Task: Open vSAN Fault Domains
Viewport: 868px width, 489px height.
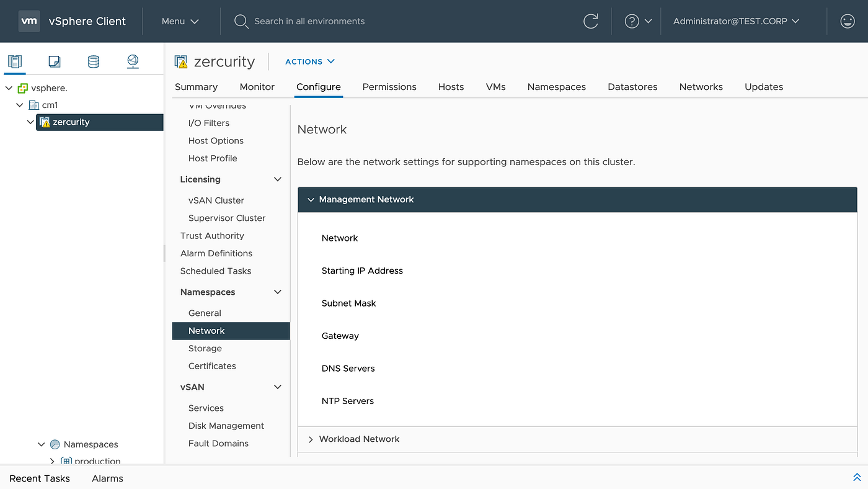Action: 218,444
